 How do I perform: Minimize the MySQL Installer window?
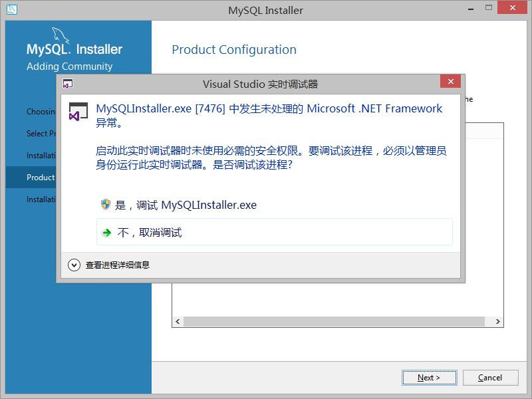click(471, 9)
